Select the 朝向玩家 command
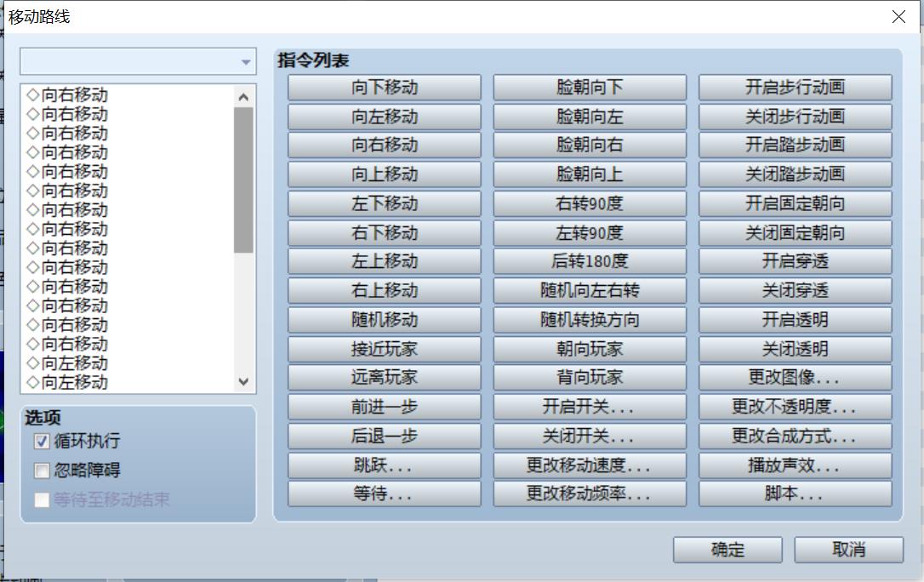 (590, 349)
